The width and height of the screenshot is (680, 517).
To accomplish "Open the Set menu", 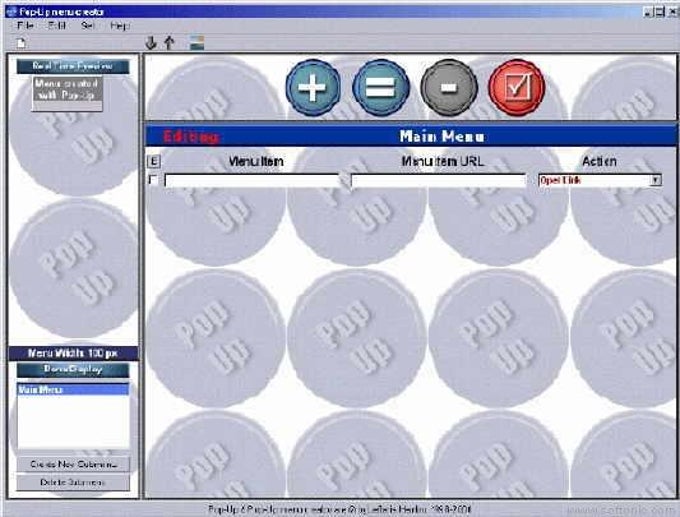I will [x=88, y=26].
